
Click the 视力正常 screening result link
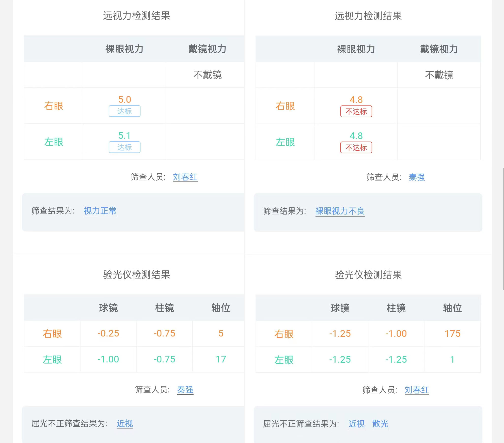[x=100, y=211]
